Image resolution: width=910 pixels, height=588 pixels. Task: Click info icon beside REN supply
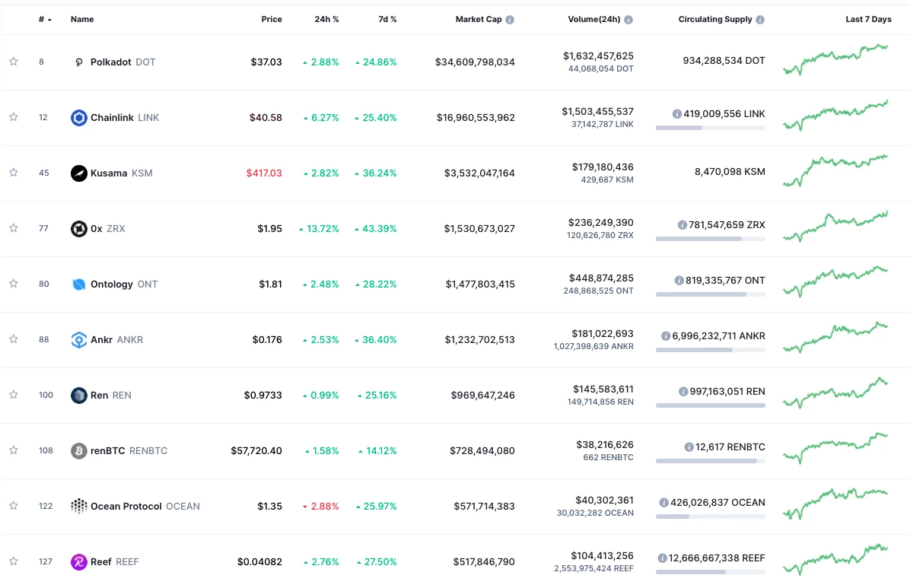pyautogui.click(x=683, y=392)
